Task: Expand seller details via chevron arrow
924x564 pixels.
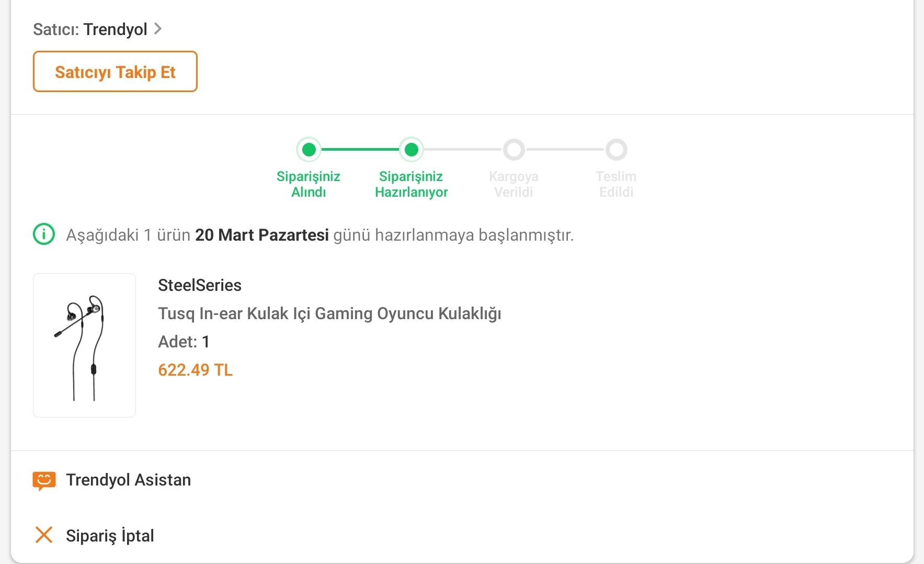Action: (158, 29)
